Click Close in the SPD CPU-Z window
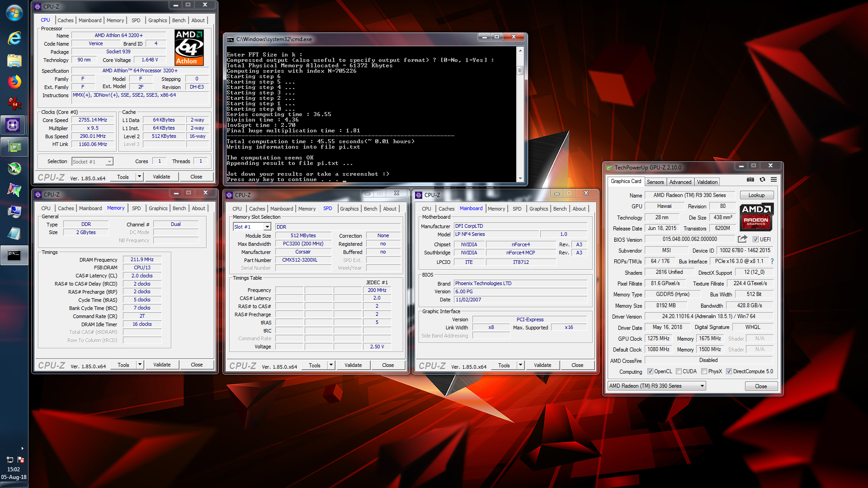 pyautogui.click(x=388, y=365)
